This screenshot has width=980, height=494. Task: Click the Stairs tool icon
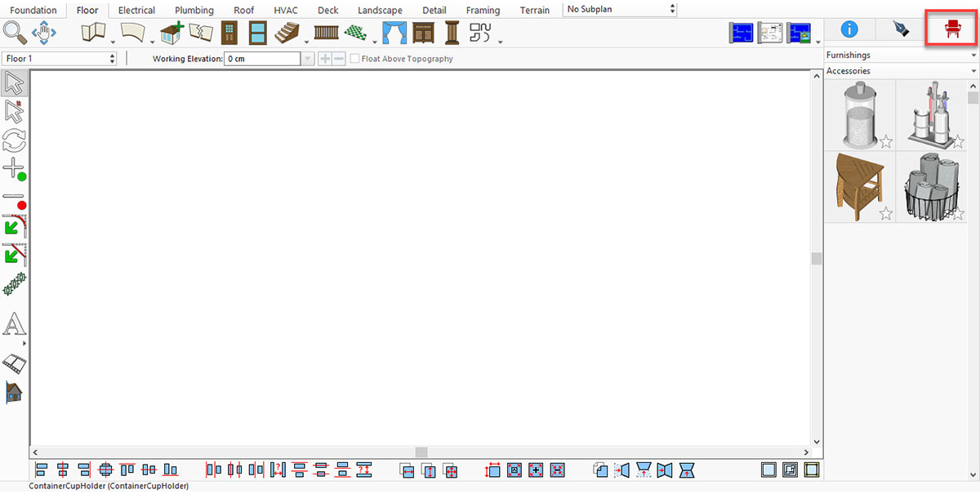(287, 33)
